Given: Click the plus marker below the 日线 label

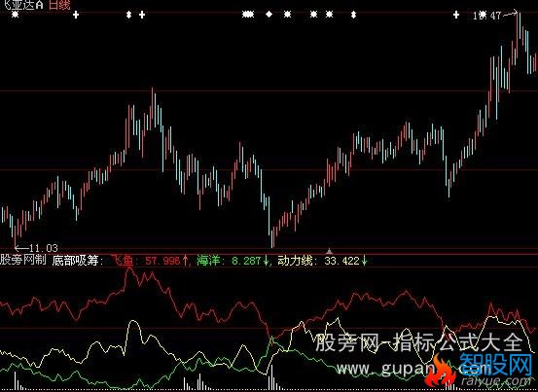Looking at the screenshot, I should [76, 15].
